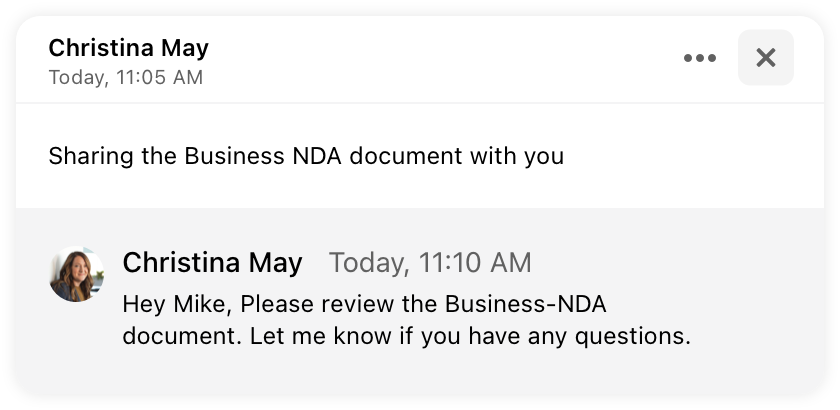
Task: Click the Hey Mike reply text
Action: (407, 320)
